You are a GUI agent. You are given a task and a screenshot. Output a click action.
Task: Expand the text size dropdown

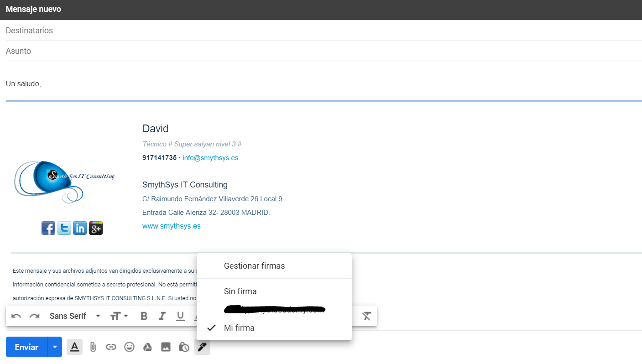pyautogui.click(x=119, y=316)
